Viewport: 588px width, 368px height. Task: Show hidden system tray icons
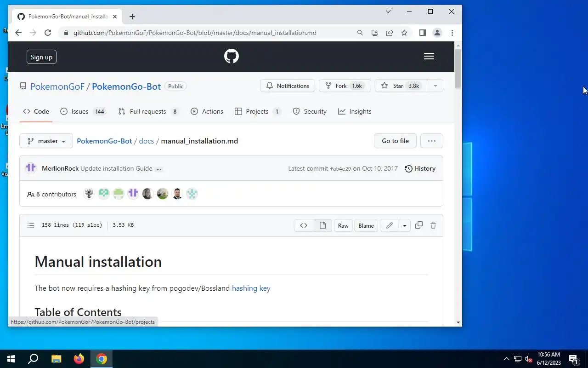pos(507,359)
